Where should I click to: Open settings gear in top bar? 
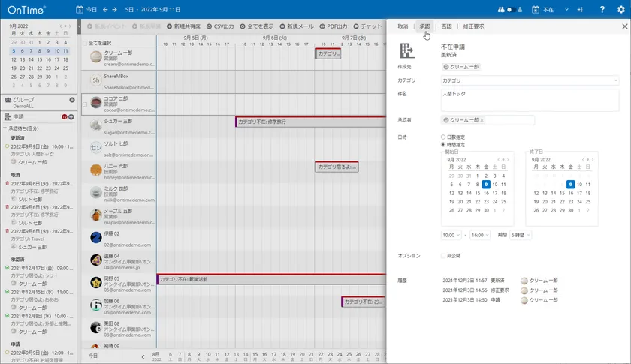pyautogui.click(x=621, y=10)
